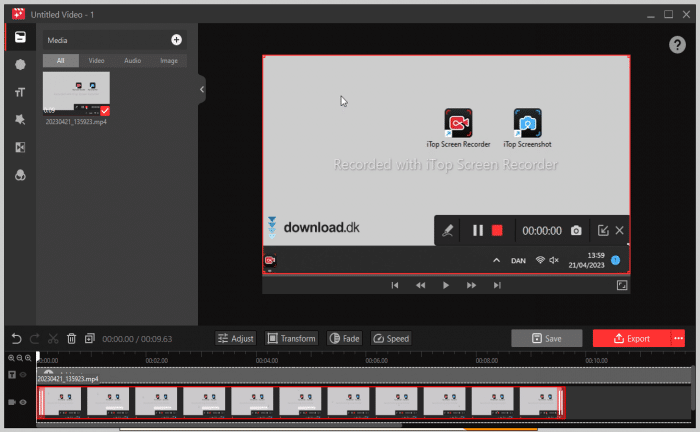Fast forward the preview
The width and height of the screenshot is (700, 432).
coord(471,285)
